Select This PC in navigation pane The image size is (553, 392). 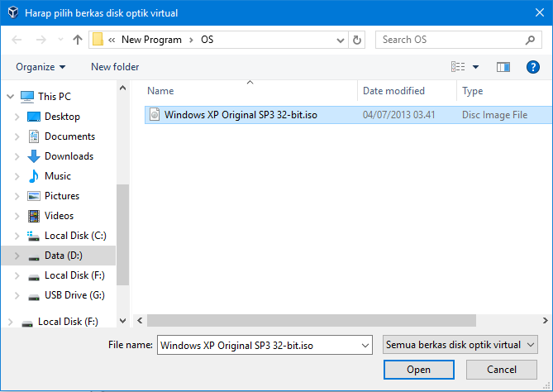(55, 96)
